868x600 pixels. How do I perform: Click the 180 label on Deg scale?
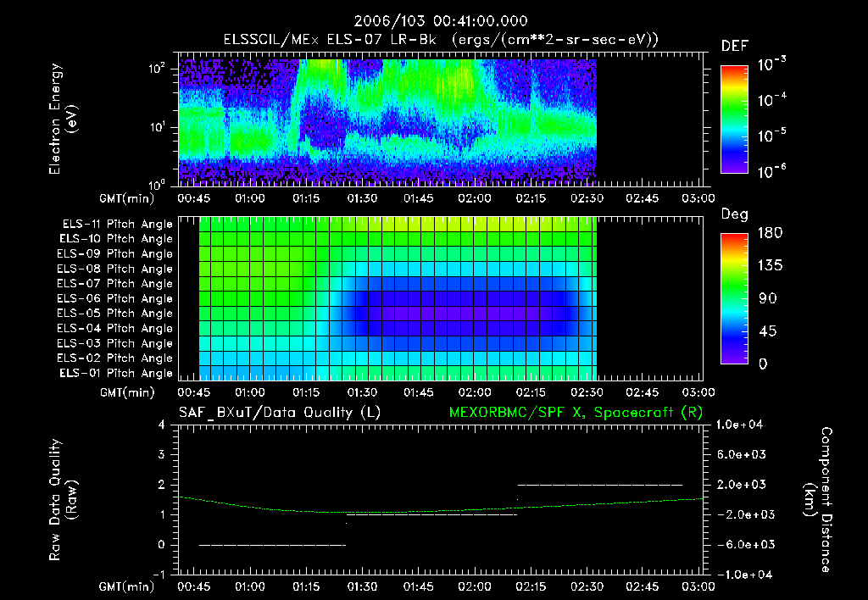tap(770, 232)
